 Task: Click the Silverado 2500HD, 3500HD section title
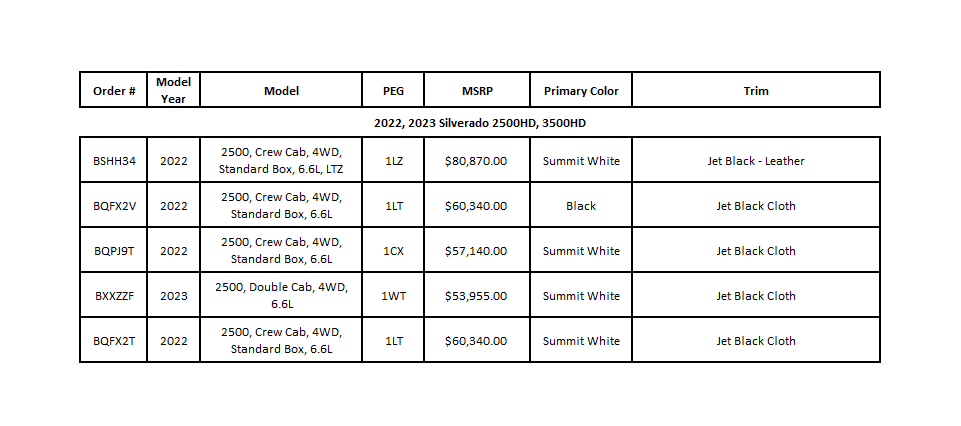tap(480, 123)
